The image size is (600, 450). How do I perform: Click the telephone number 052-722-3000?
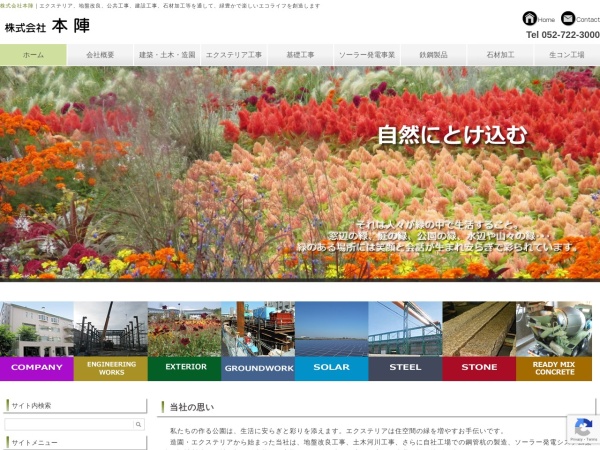tap(571, 35)
